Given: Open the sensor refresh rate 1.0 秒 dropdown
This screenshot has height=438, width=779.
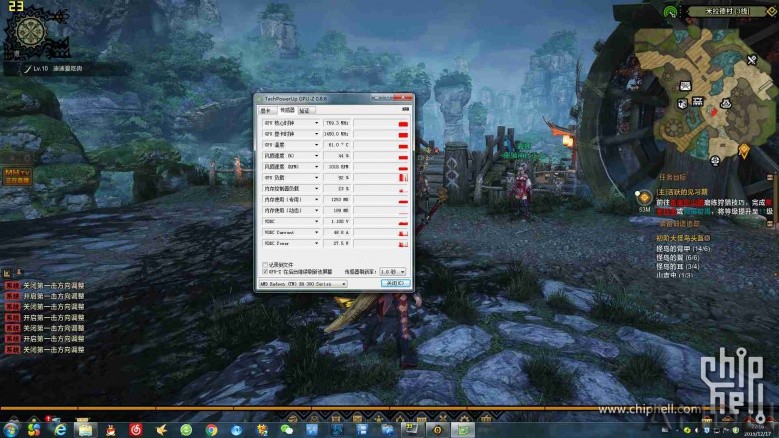Looking at the screenshot, I should 392,272.
